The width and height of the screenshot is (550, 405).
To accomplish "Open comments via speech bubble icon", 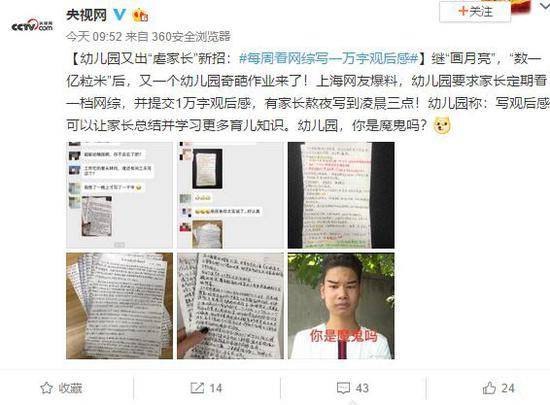I will (343, 388).
